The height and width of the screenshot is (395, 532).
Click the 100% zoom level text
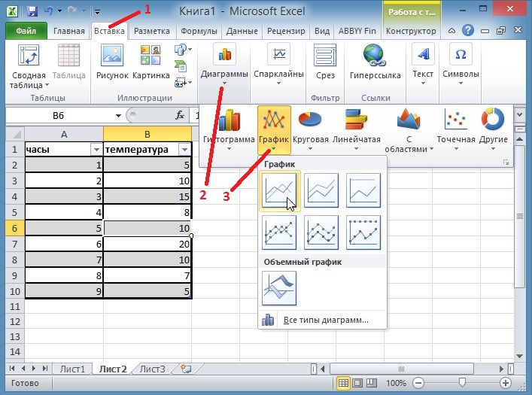(396, 384)
